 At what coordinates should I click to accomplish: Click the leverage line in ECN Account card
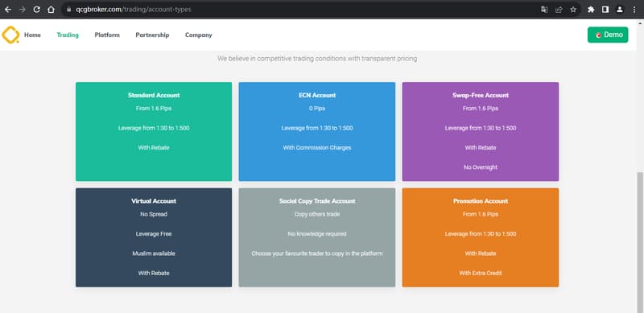pos(317,128)
